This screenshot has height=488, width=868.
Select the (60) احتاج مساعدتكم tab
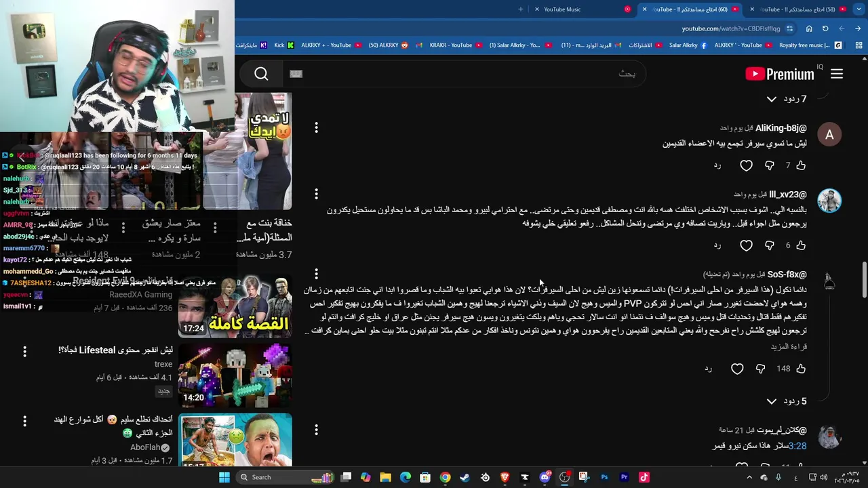(x=690, y=9)
